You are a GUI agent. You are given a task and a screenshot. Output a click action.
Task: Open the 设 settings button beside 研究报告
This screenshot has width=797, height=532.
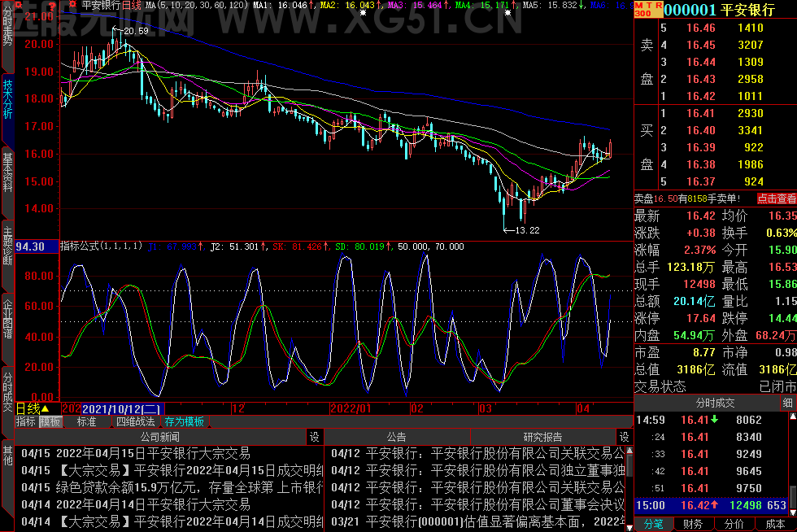(x=625, y=437)
